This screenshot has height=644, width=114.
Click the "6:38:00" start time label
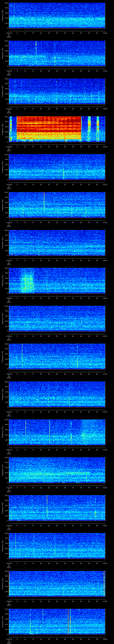coord(9,298)
